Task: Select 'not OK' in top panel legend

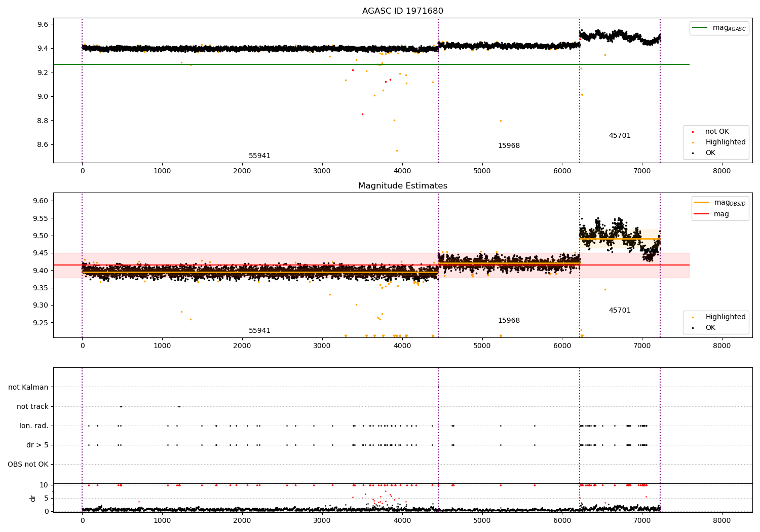Action: (717, 132)
